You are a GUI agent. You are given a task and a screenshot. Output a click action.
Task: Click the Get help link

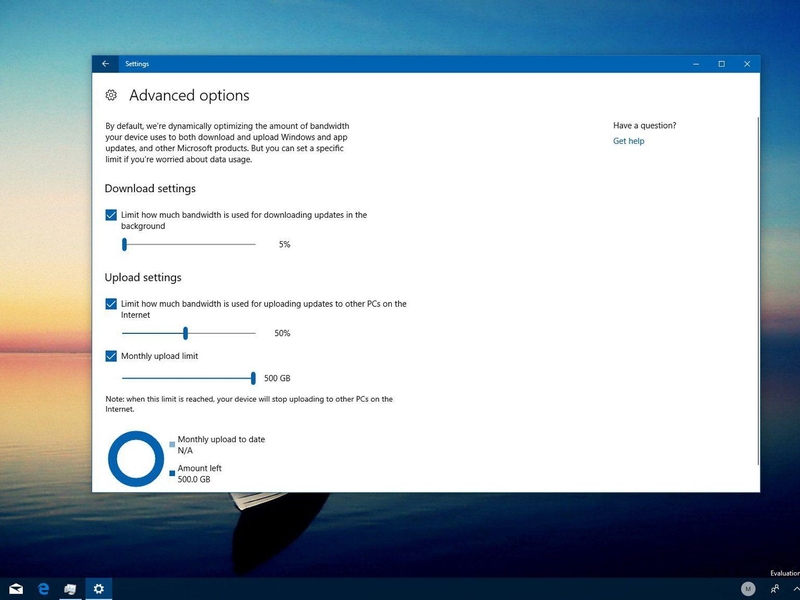click(x=629, y=141)
